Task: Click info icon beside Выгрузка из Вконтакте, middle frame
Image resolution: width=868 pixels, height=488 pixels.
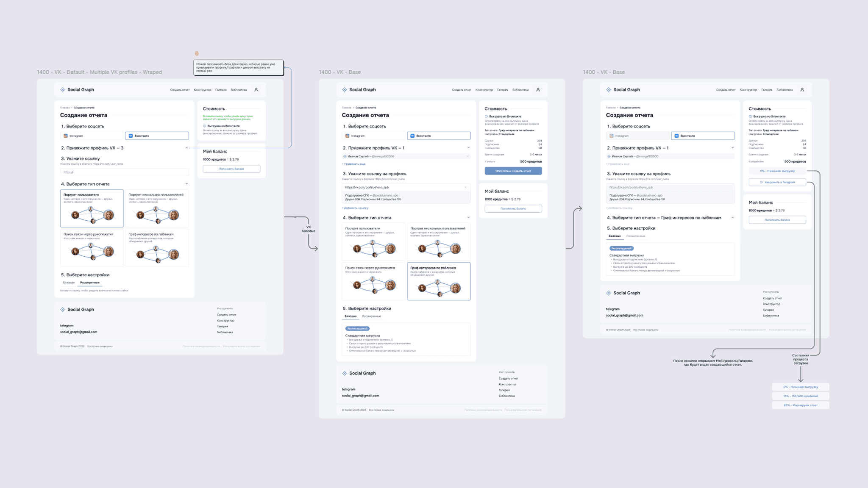Action: (486, 116)
